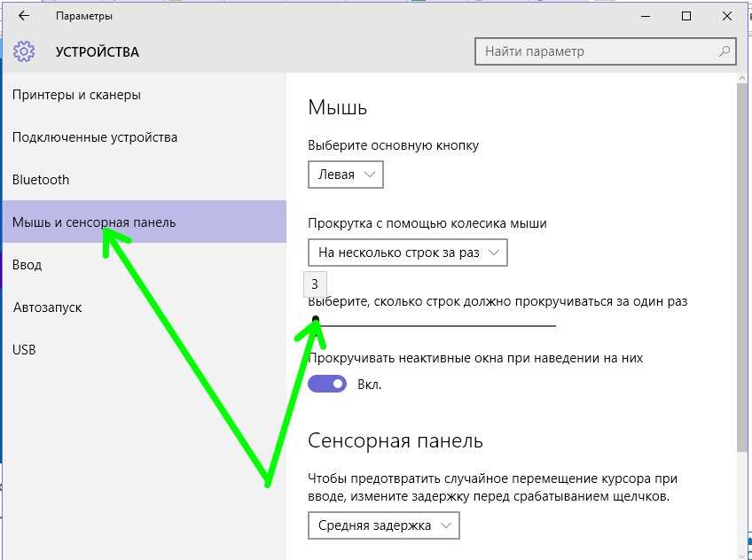Click the Сенсорная панель heading
This screenshot has height=560, width=752.
[x=396, y=440]
